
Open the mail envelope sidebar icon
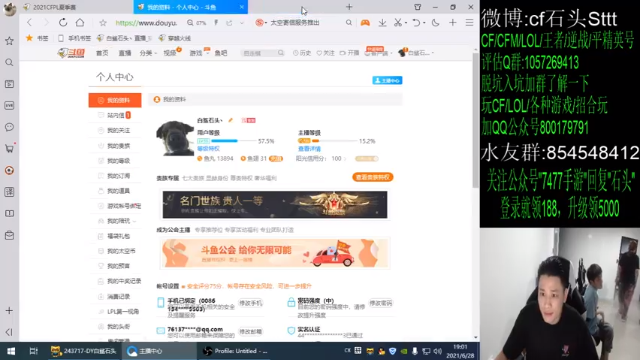9,235
